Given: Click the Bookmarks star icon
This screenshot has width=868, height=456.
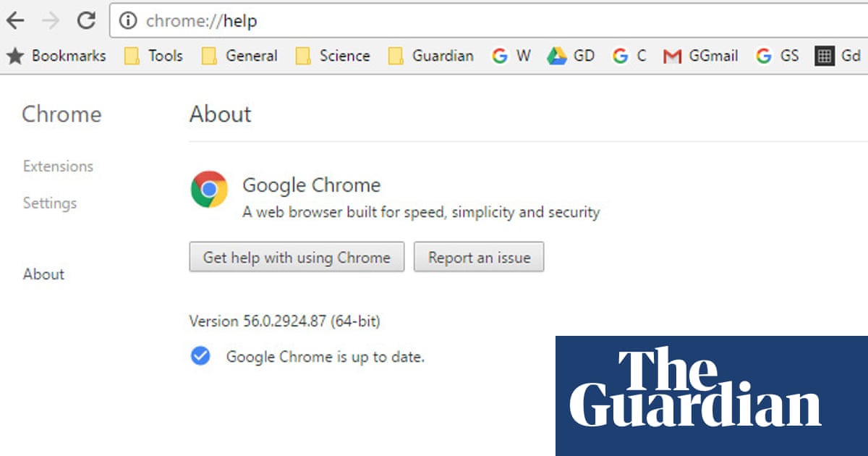Looking at the screenshot, I should click(x=15, y=56).
